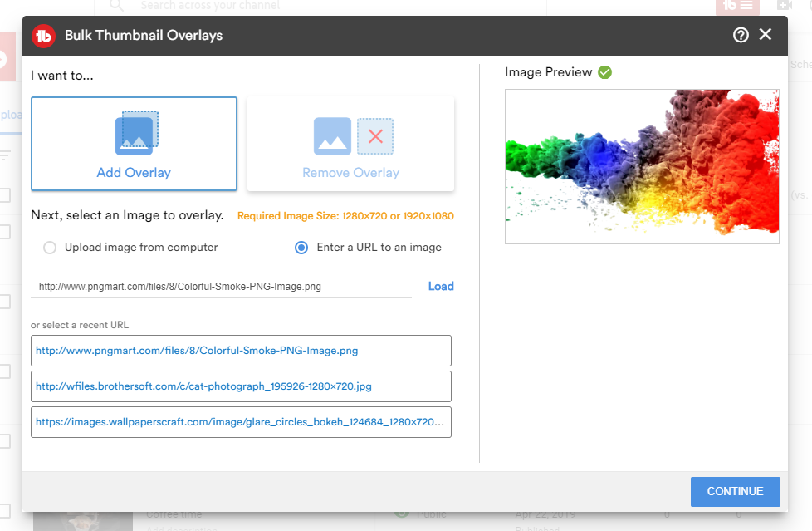Screen dimensions: 812x531
Task: Click the Coffee time video thumbnail
Action: 83,521
